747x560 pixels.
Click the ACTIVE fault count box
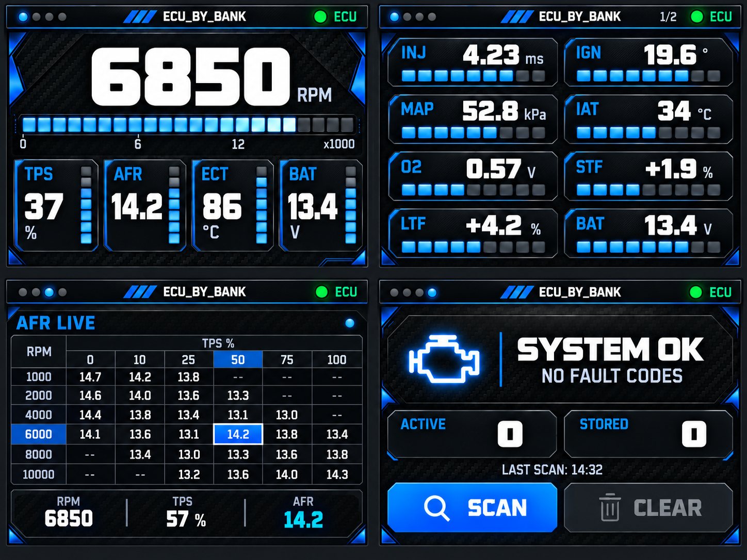point(472,434)
